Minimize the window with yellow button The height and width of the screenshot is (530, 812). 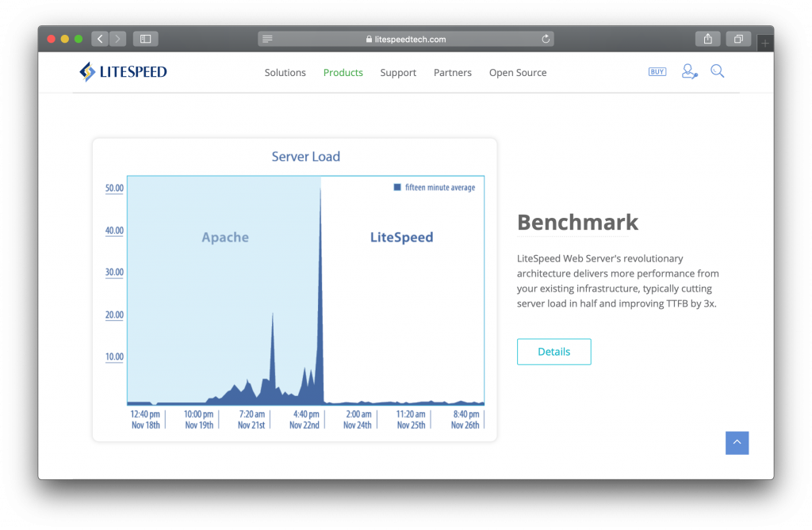click(65, 39)
